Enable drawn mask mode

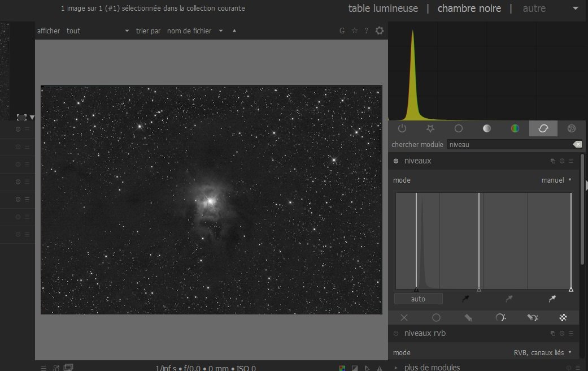coord(468,318)
